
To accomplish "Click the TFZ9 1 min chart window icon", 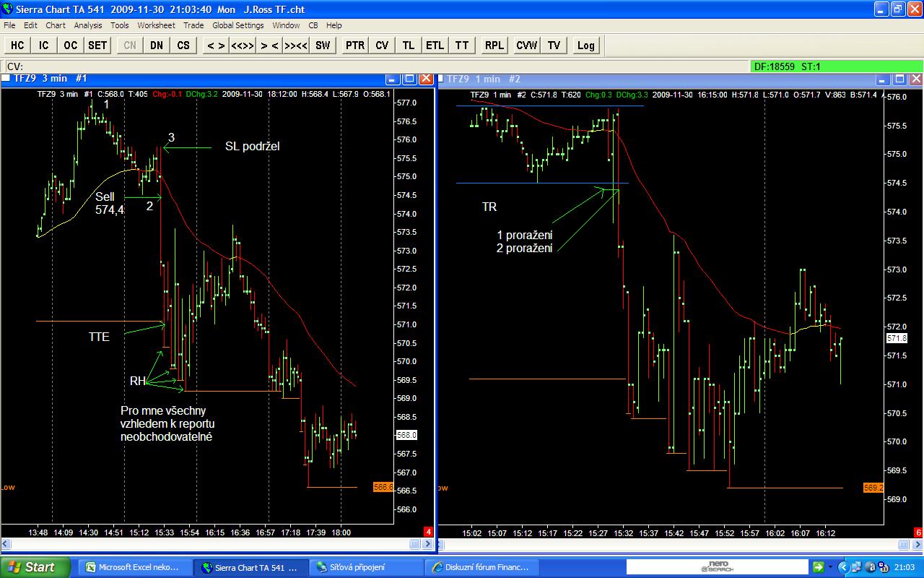I will tap(441, 79).
